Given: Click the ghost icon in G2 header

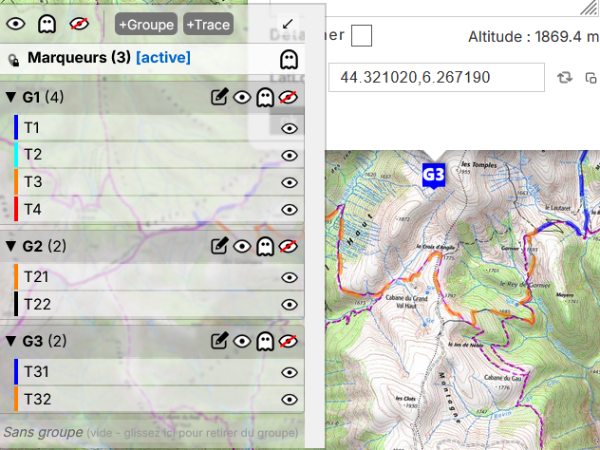Looking at the screenshot, I should (265, 246).
